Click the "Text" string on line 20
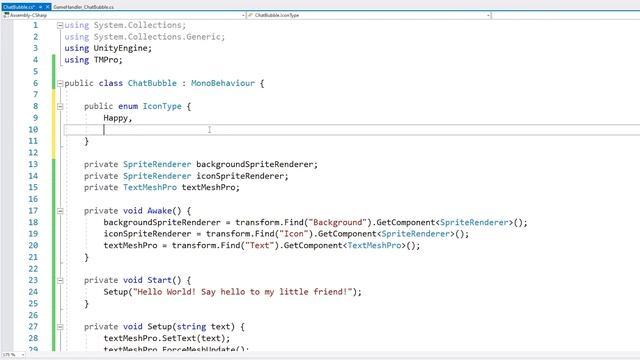This screenshot has width=640, height=360. [260, 246]
